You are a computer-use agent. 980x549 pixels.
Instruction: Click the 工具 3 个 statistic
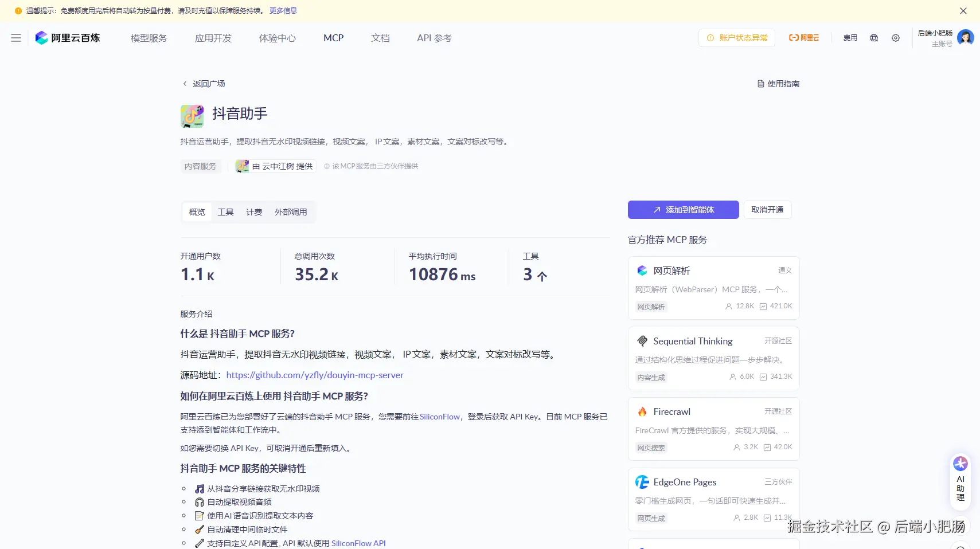click(535, 267)
